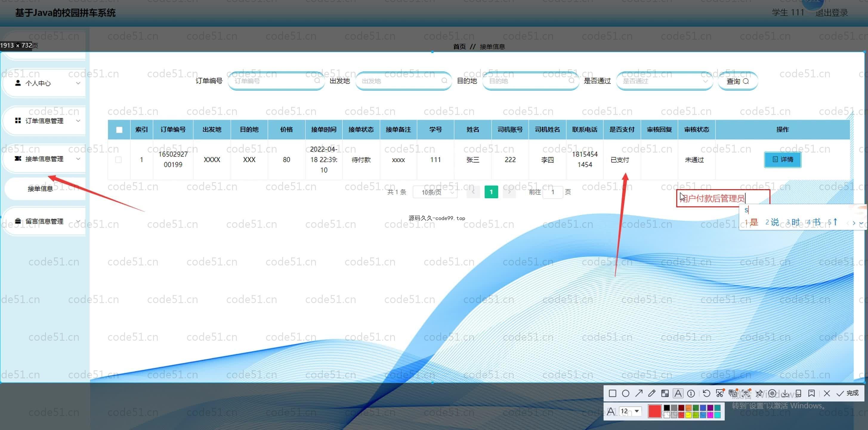Pick the yellow color swatch
The height and width of the screenshot is (430, 868).
click(688, 415)
